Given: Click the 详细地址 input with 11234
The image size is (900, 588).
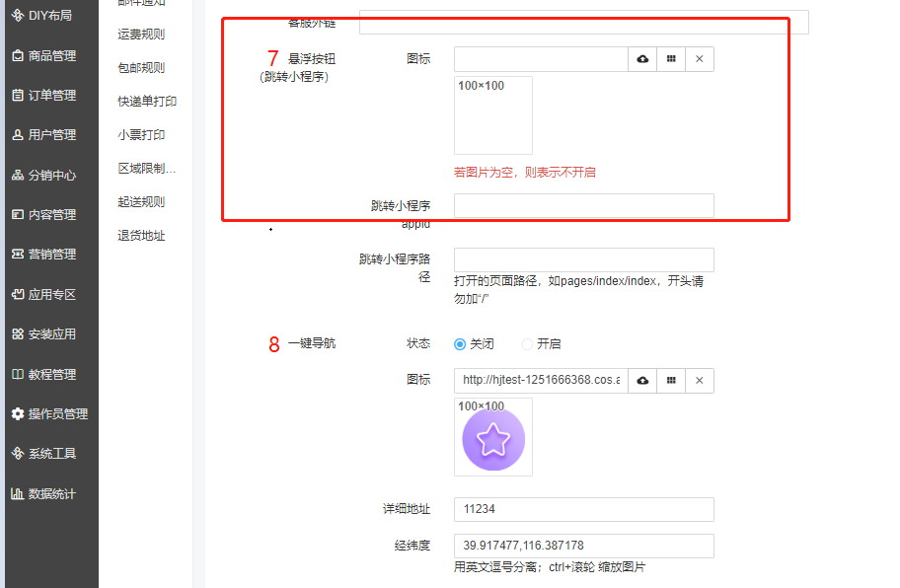Looking at the screenshot, I should (584, 509).
